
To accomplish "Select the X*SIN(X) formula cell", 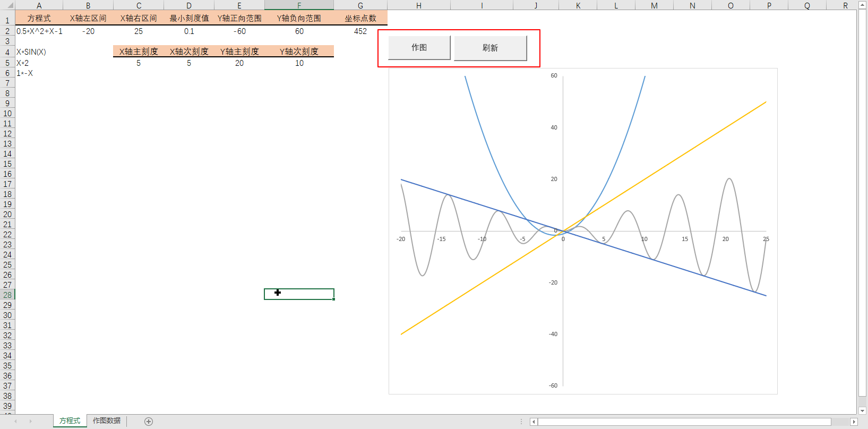I will click(x=39, y=52).
